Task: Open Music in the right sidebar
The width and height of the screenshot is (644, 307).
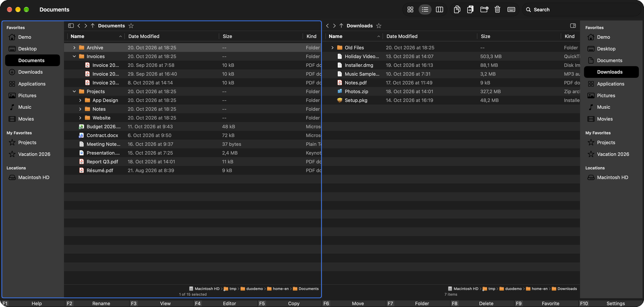Action: 611,107
